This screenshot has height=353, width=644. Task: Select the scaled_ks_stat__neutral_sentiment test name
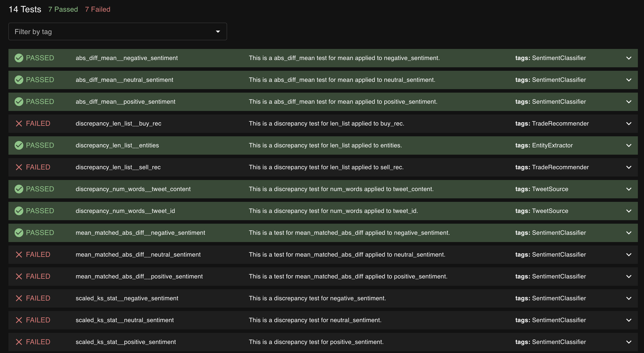point(124,320)
